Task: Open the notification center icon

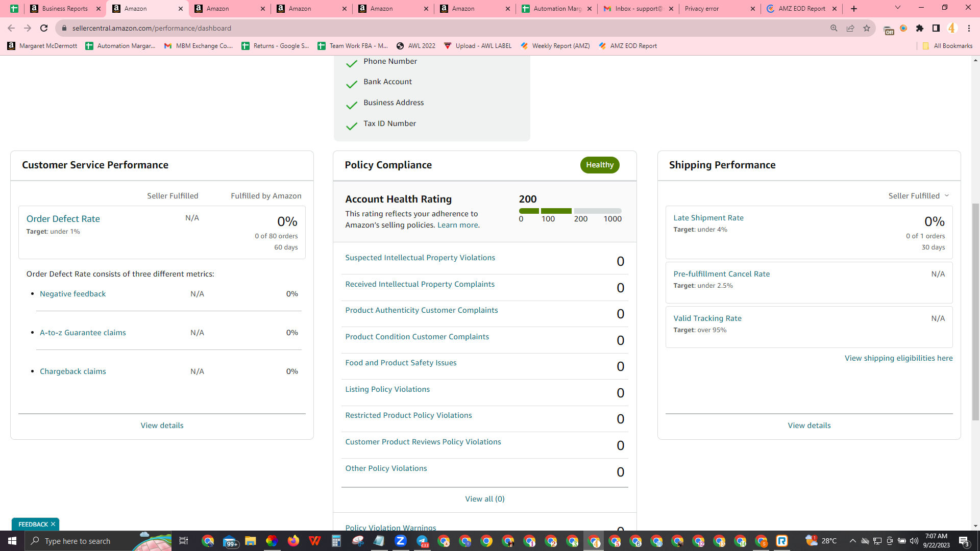Action: tap(964, 541)
